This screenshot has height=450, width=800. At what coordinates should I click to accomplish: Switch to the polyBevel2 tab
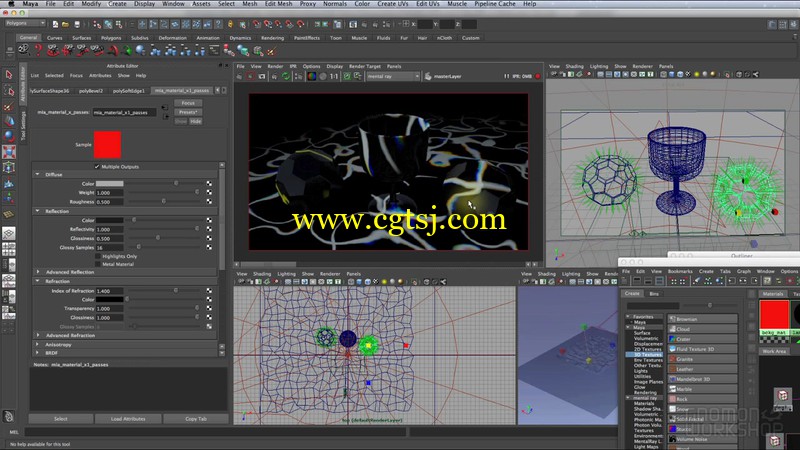(x=91, y=90)
